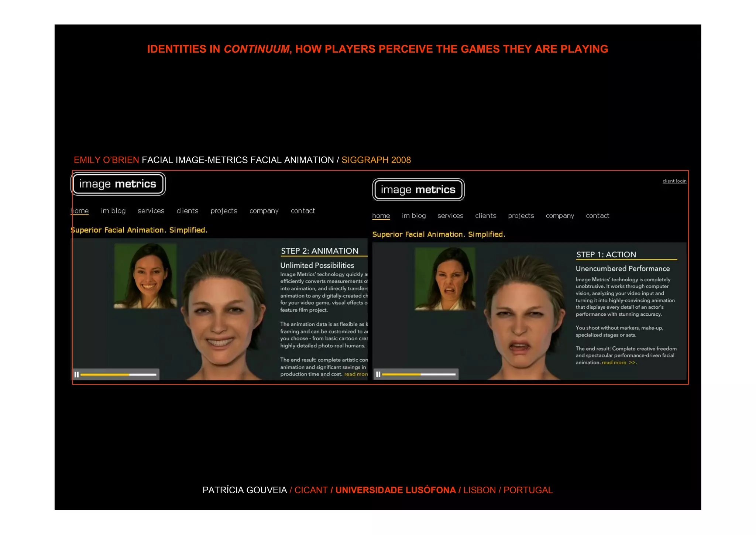Seek on the right video progress bar

419,374
